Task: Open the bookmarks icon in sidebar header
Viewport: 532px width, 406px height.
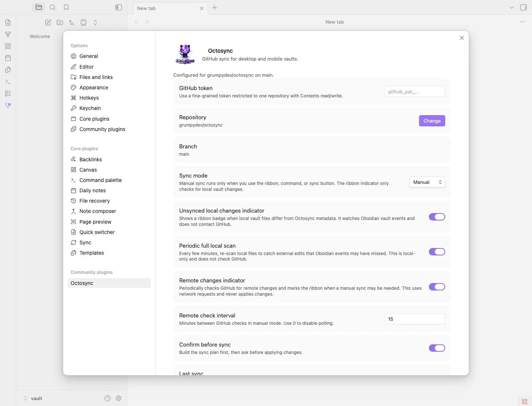Action: [66, 7]
